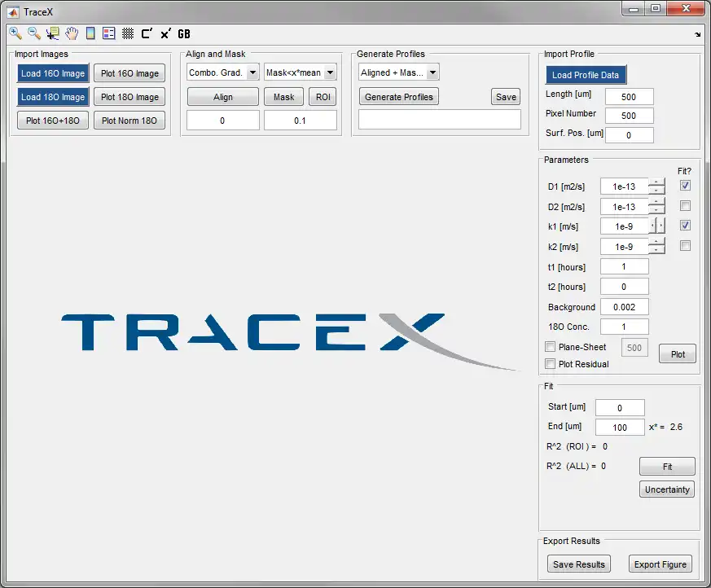This screenshot has width=711, height=588.
Task: Click the k1 [m/s] value field
Action: point(625,226)
